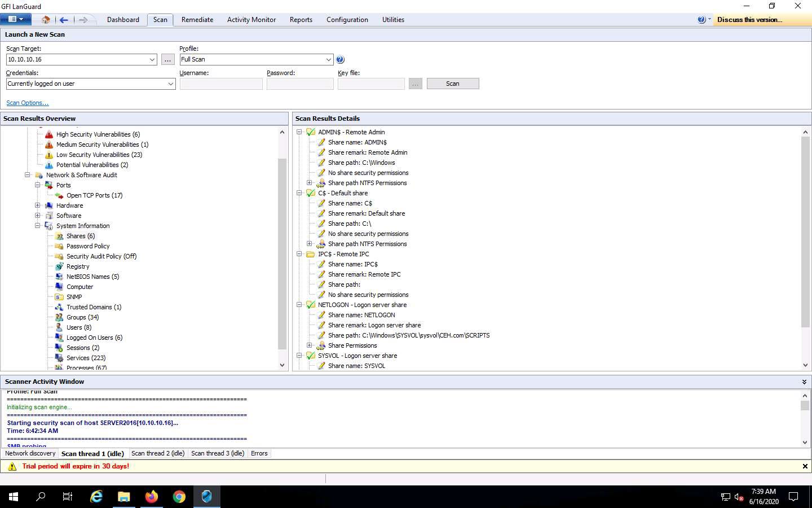Open the Errors activity tab
Screen dimensions: 812x508
(x=259, y=453)
